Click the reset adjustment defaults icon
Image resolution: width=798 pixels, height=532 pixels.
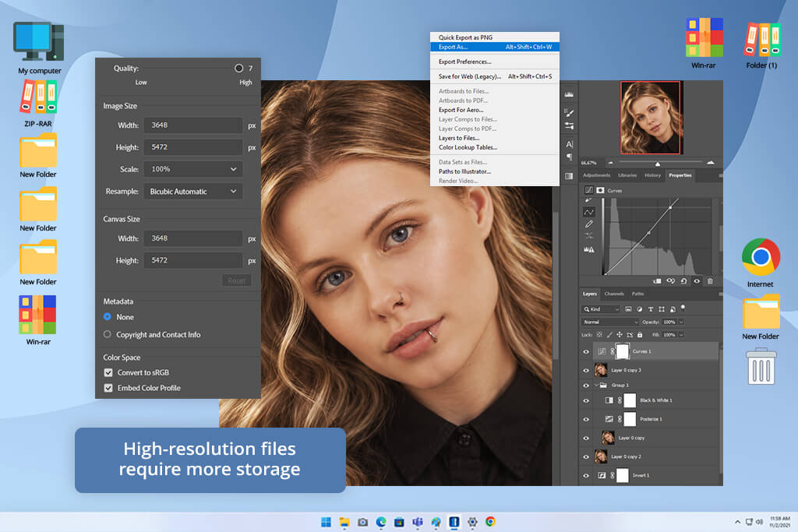[x=684, y=280]
